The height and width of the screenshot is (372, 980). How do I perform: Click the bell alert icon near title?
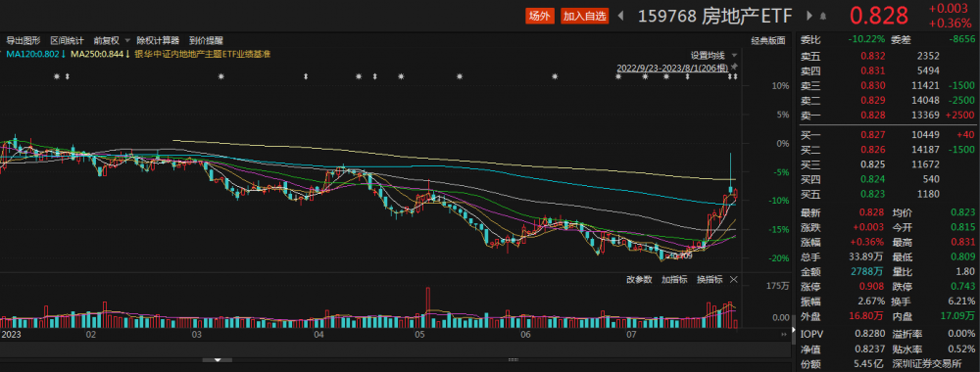click(823, 17)
